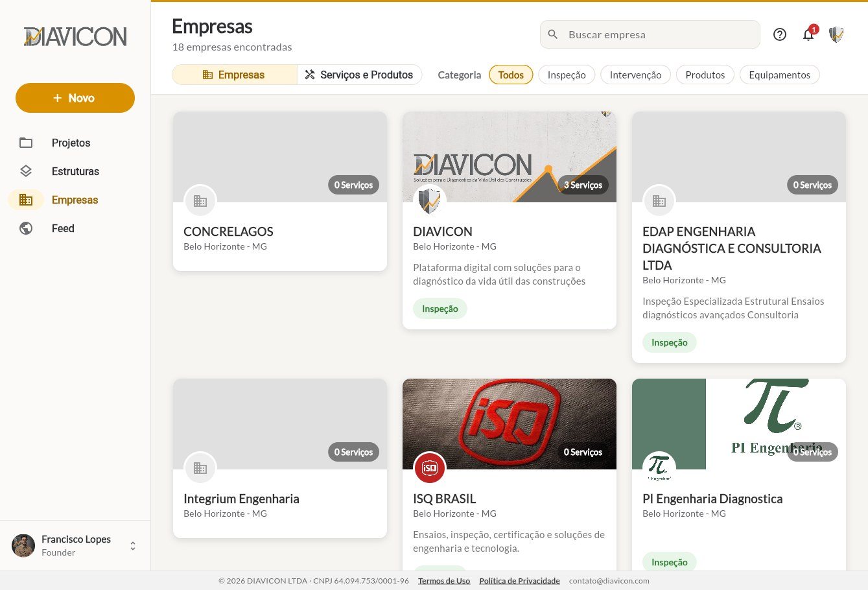The width and height of the screenshot is (868, 590).
Task: Go to Projetos in the sidebar
Action: [x=75, y=143]
